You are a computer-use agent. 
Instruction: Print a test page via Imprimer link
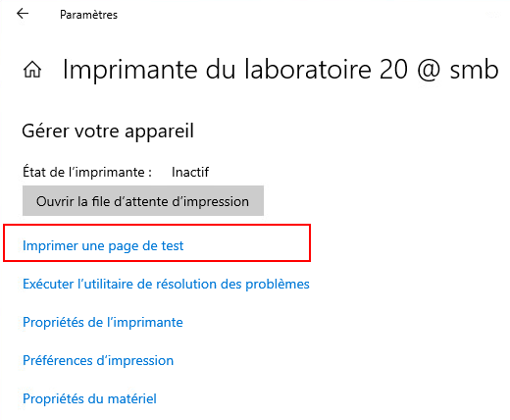pyautogui.click(x=103, y=246)
